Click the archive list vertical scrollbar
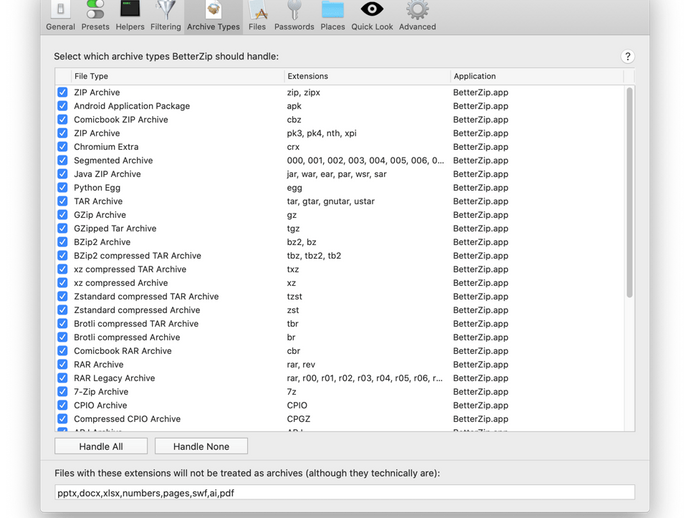Image resolution: width=690 pixels, height=518 pixels. tap(629, 192)
